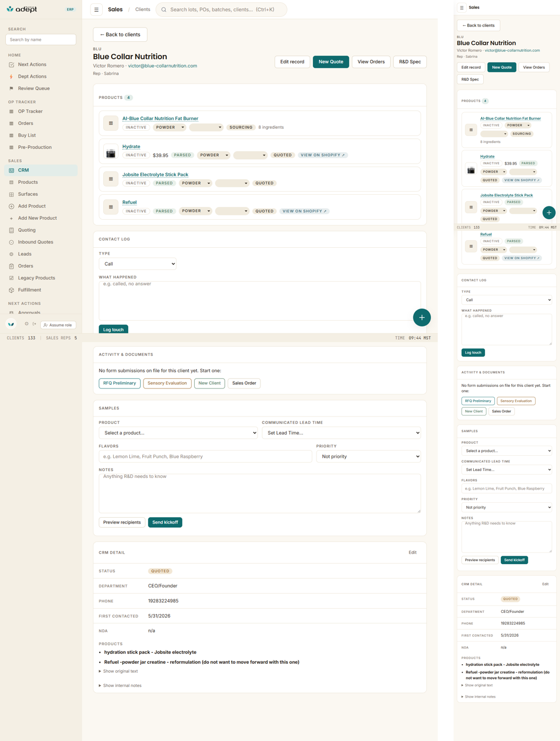Click View on Shopify on the Hydrate row
The image size is (560, 741).
323,155
